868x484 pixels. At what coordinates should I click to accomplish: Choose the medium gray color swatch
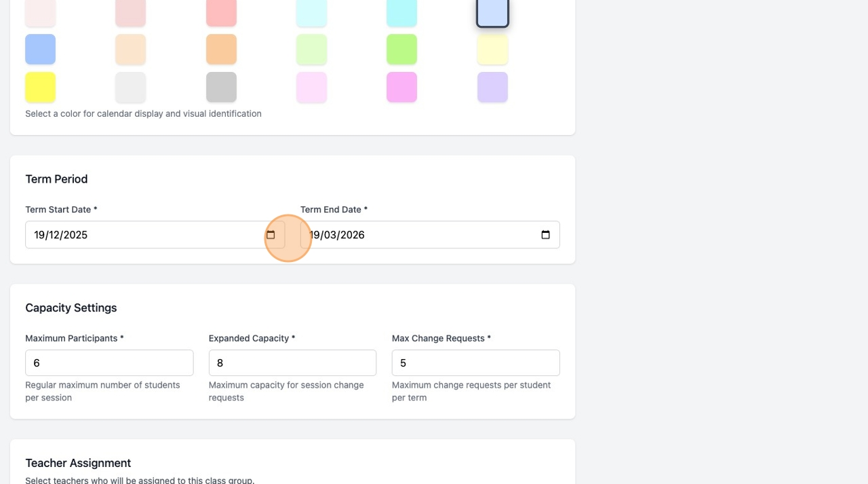221,88
